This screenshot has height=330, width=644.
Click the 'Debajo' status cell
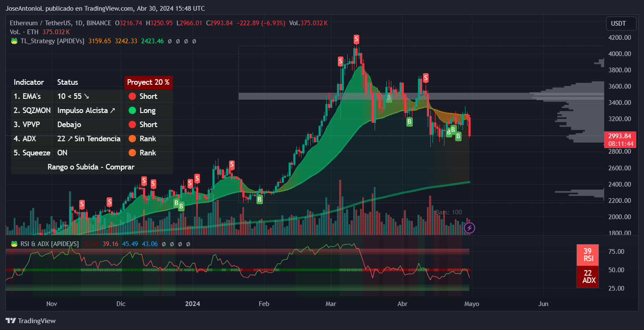[x=69, y=125]
